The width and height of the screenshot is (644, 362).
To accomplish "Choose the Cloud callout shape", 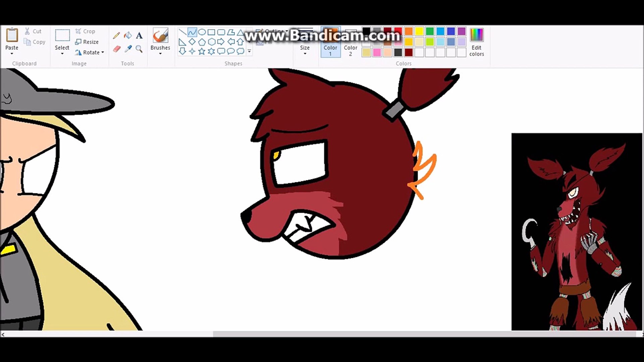I will pyautogui.click(x=240, y=51).
